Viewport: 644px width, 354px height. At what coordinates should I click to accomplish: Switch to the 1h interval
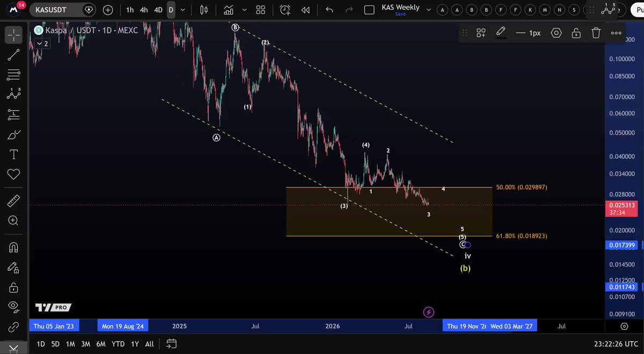[x=130, y=10]
